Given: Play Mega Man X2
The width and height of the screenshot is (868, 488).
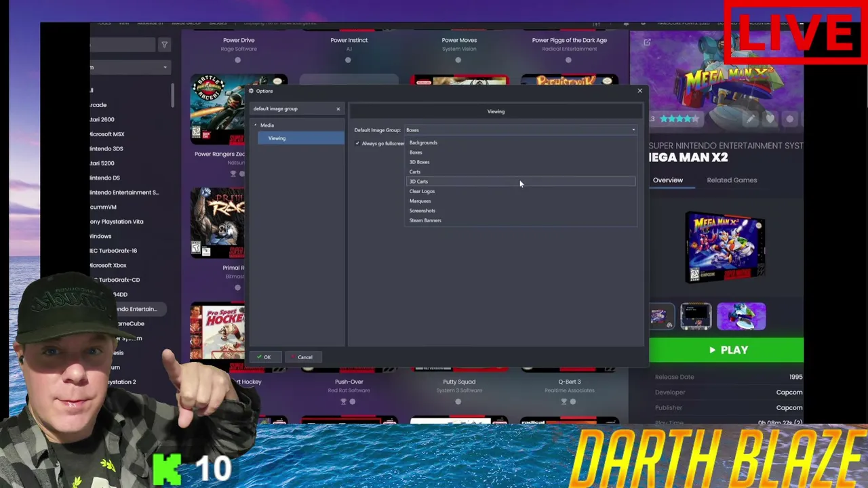Looking at the screenshot, I should coord(726,350).
